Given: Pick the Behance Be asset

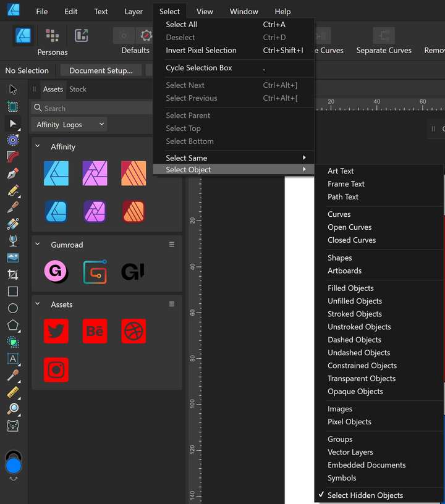Looking at the screenshot, I should pyautogui.click(x=95, y=331).
